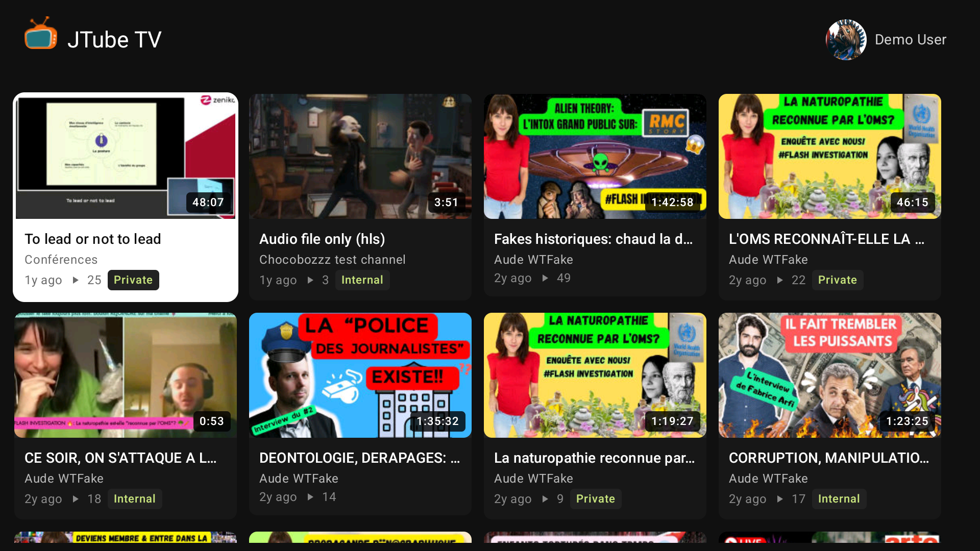Click play-count icon beside 17 views
Viewport: 980px width, 551px height.
tap(780, 499)
